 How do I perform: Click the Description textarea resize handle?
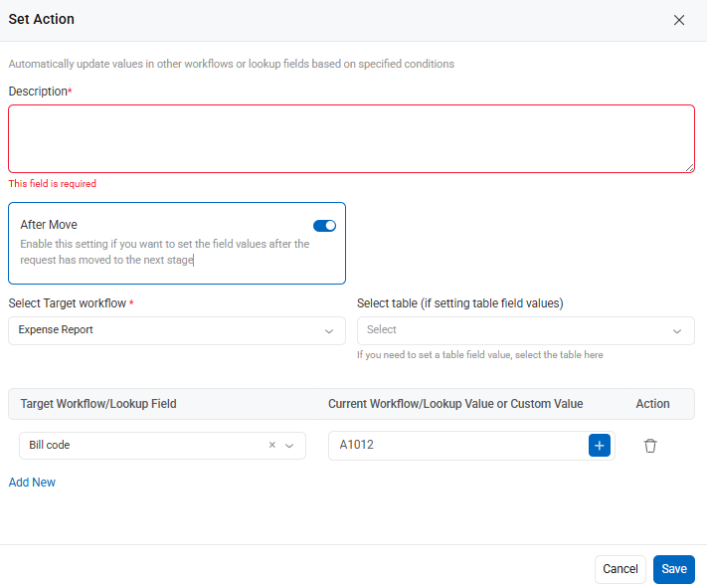pos(689,168)
